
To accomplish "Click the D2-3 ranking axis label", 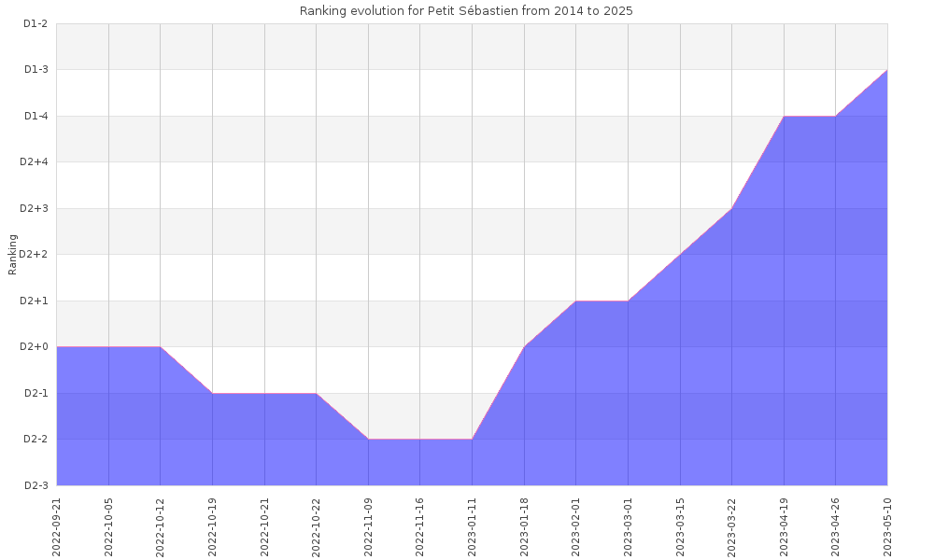I will (x=35, y=485).
